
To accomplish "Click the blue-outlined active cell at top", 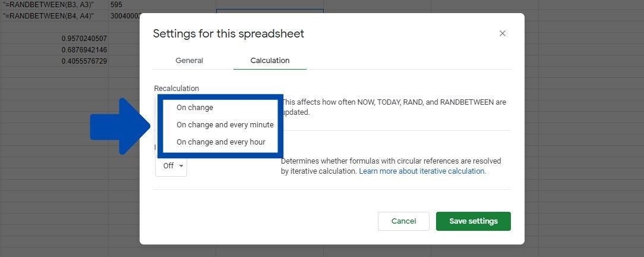I will (269, 11).
